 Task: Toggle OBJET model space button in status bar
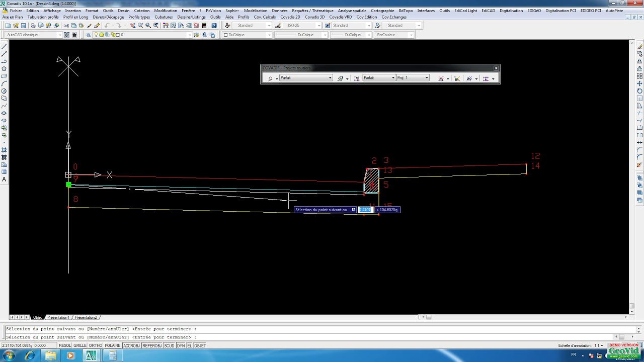coord(200,345)
